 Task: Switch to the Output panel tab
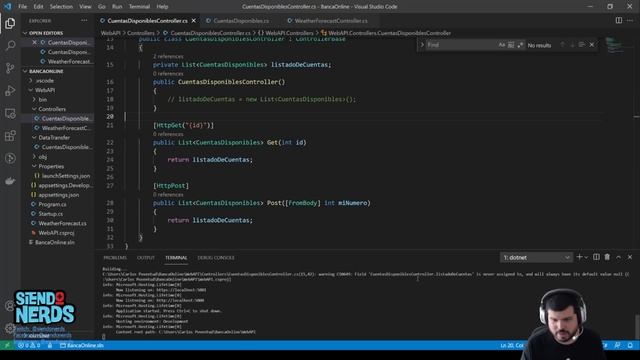tap(146, 258)
